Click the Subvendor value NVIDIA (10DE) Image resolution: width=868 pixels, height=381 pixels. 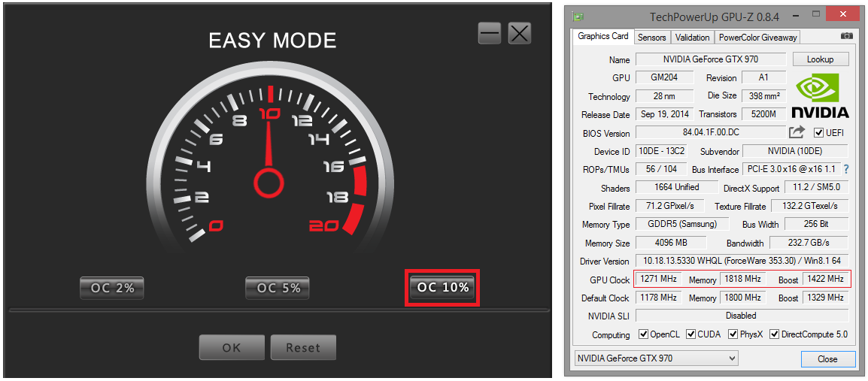[x=795, y=151]
